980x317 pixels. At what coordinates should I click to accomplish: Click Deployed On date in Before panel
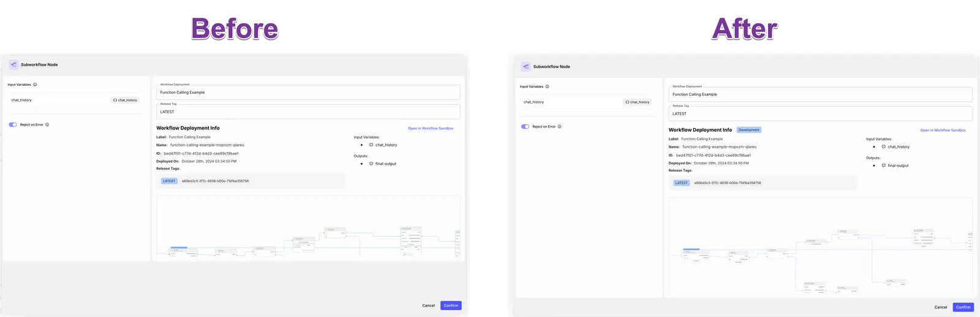(209, 161)
